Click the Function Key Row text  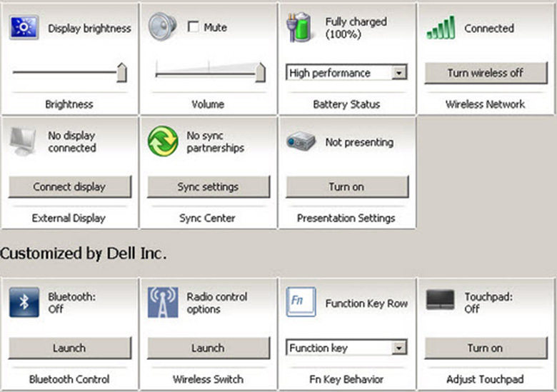366,303
